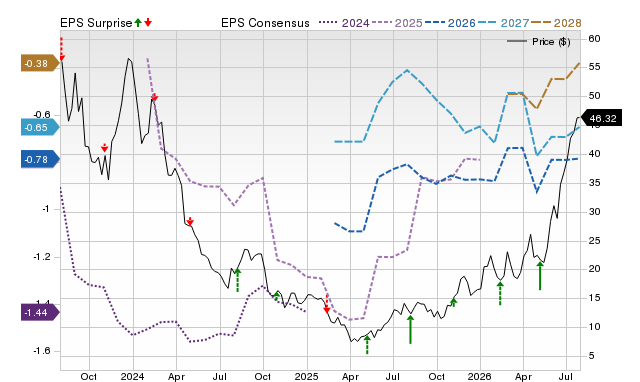Click the green up arrow in EPS Surprise legend
640x382 pixels.
coord(138,22)
